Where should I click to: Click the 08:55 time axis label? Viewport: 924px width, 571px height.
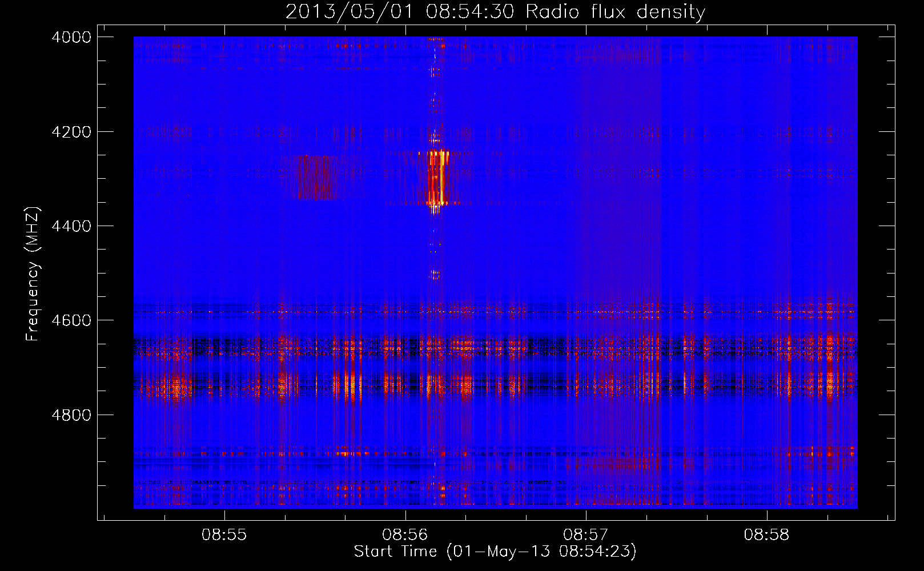pyautogui.click(x=224, y=535)
